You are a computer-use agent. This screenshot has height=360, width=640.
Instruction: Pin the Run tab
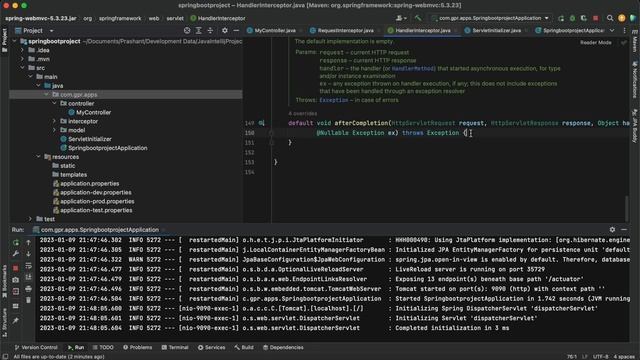click(x=16, y=321)
